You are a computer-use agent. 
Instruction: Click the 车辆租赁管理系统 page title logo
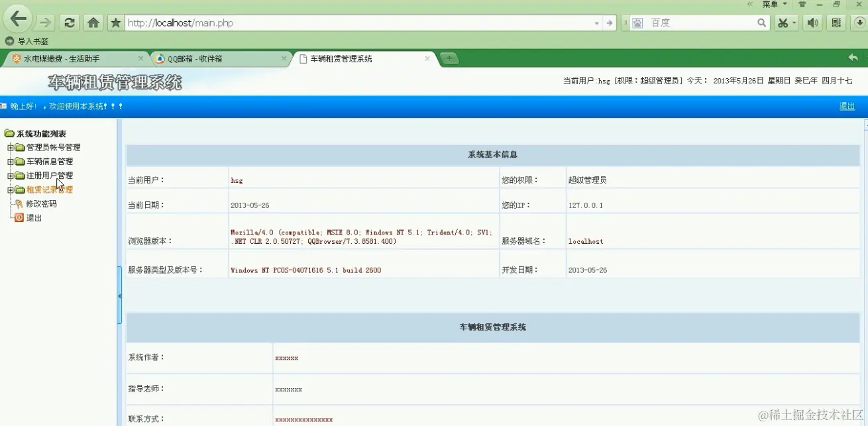point(115,83)
